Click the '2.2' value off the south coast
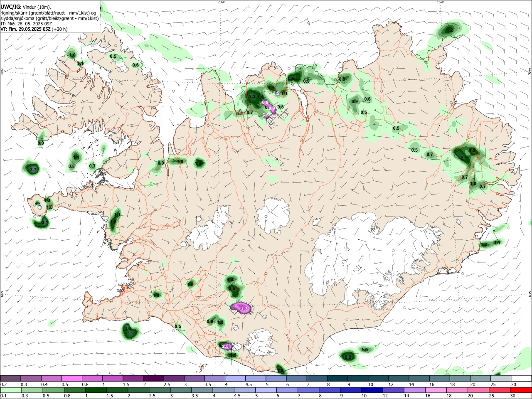532x399 pixels. click(348, 357)
